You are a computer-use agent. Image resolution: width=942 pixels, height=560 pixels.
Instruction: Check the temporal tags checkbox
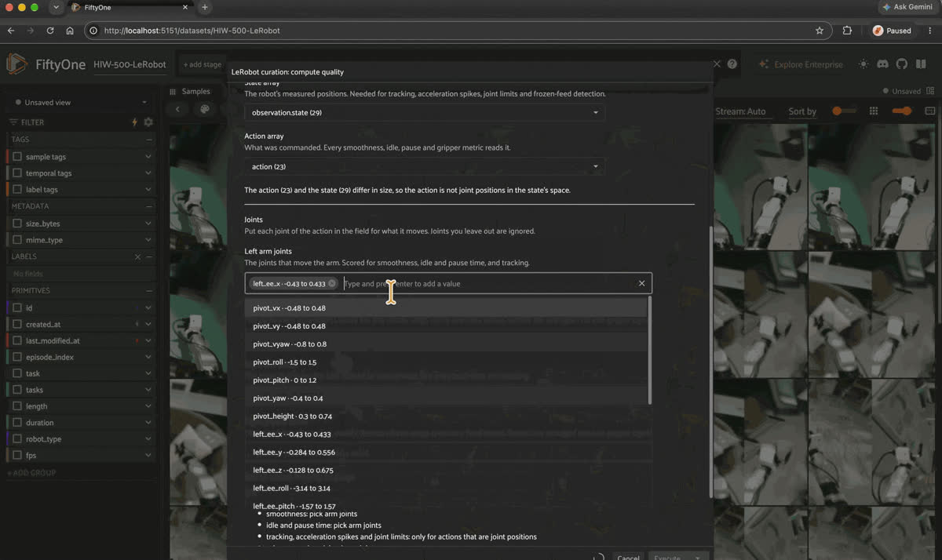coord(17,173)
